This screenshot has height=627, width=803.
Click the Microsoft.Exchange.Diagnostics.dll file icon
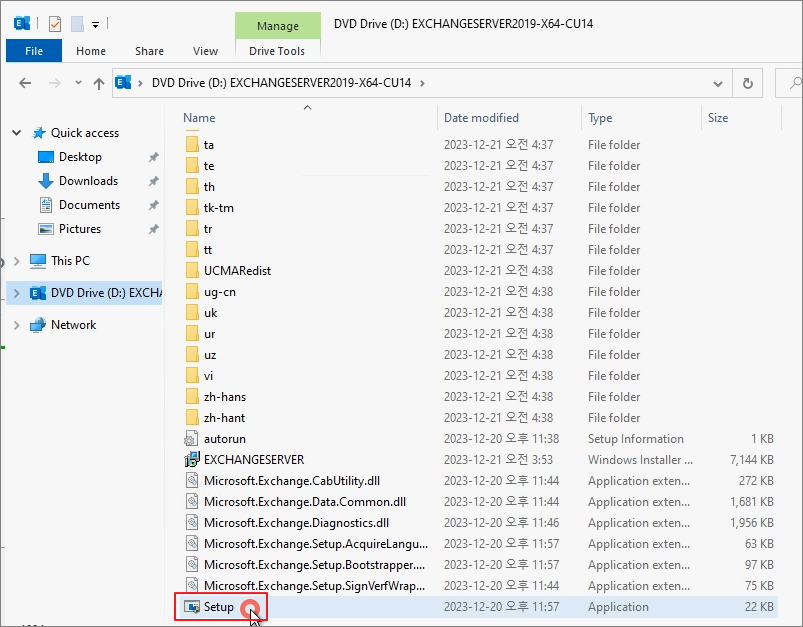192,523
